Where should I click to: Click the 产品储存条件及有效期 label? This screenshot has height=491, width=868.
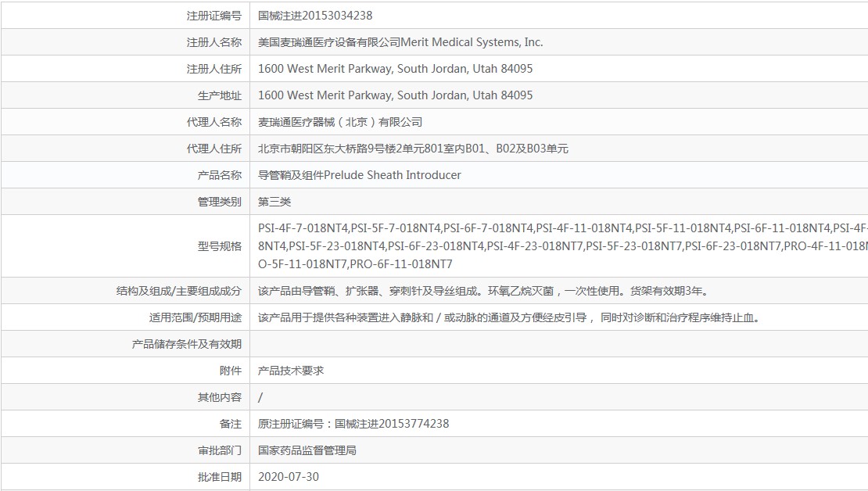click(x=187, y=344)
